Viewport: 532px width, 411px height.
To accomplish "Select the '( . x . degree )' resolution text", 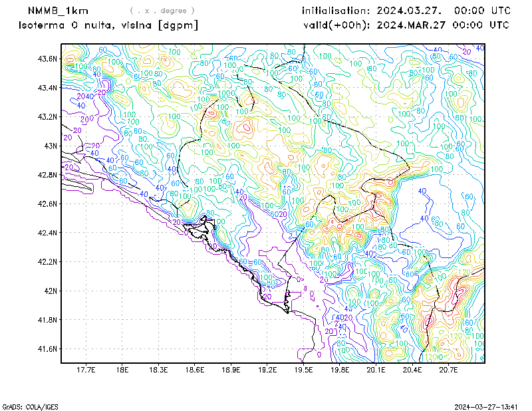I will (162, 11).
